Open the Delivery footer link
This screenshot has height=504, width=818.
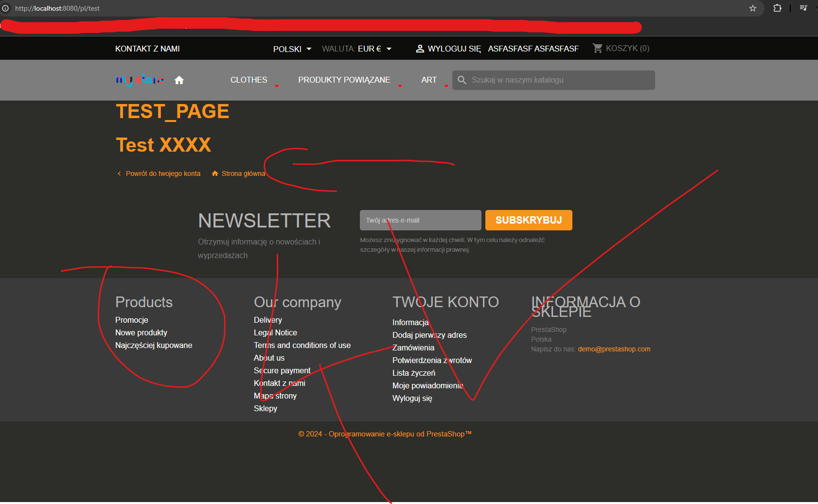tap(268, 320)
